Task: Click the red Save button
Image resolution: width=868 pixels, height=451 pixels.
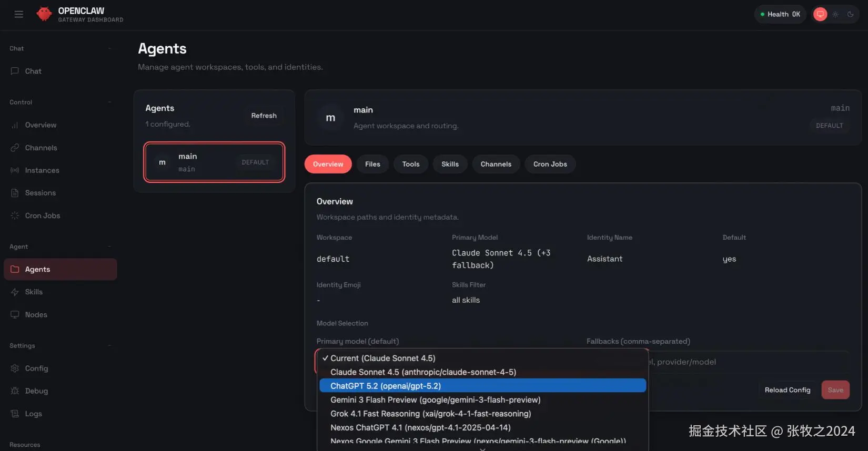Action: 835,390
